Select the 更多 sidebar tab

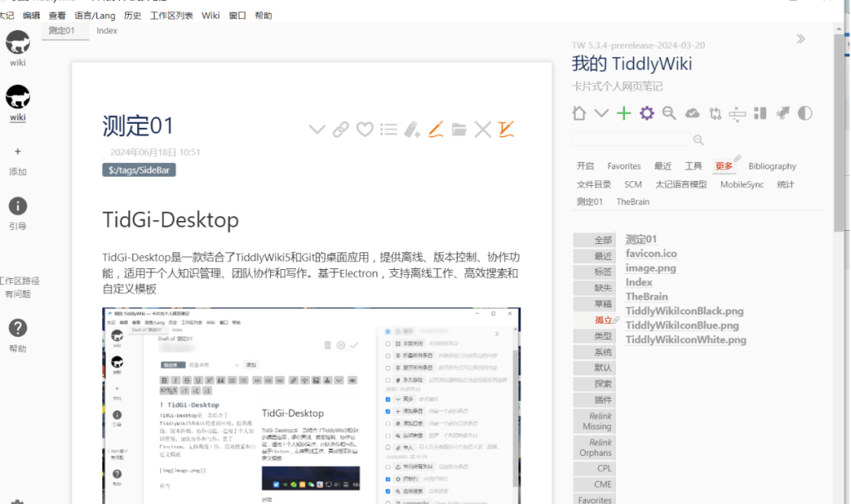click(724, 166)
